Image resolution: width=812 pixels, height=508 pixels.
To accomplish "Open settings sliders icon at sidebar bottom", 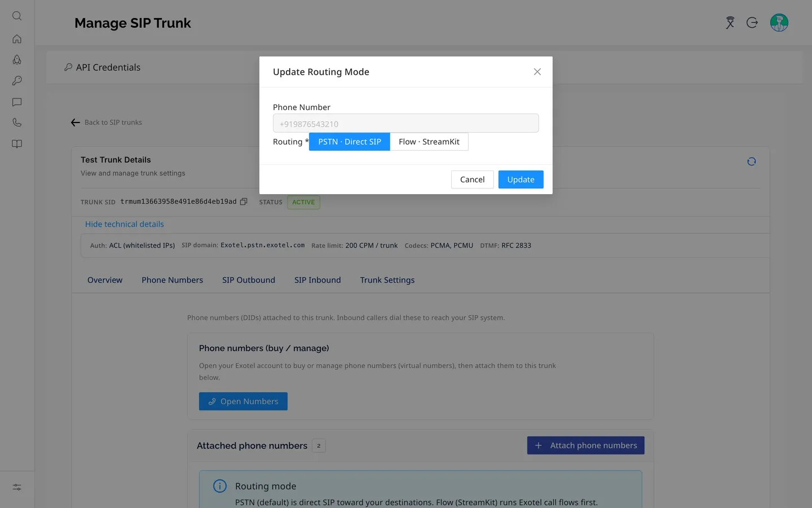I will coord(17,487).
